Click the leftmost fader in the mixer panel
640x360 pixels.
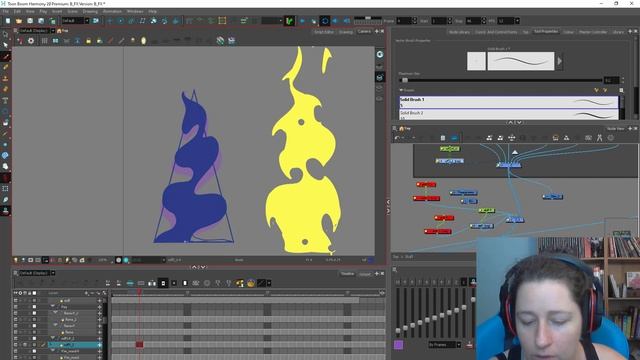tap(398, 331)
